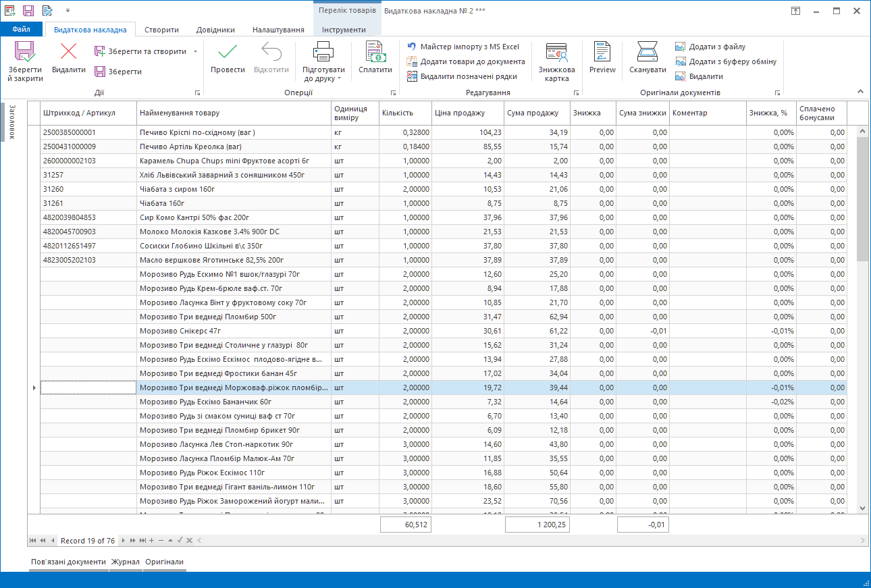This screenshot has width=871, height=588.
Task: Click the Зберегти й закрити icon
Action: [25, 53]
